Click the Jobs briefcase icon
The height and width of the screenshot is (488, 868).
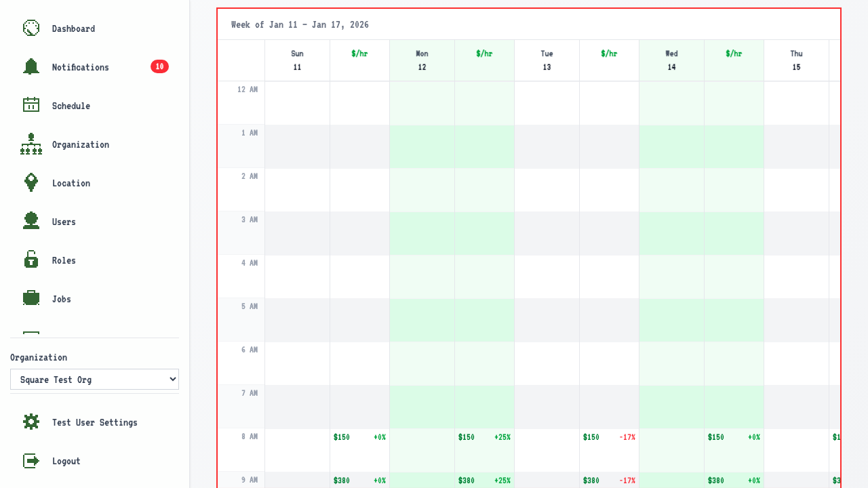click(31, 298)
